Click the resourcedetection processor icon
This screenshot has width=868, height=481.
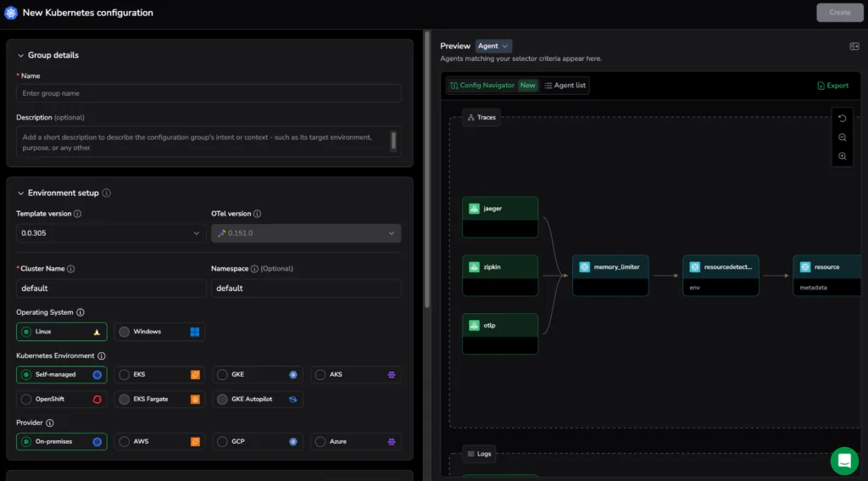(x=694, y=267)
